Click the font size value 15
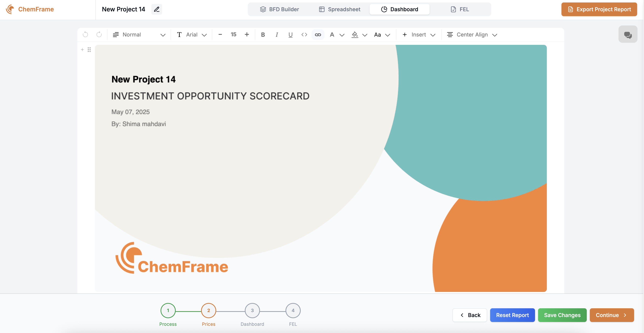 click(234, 34)
